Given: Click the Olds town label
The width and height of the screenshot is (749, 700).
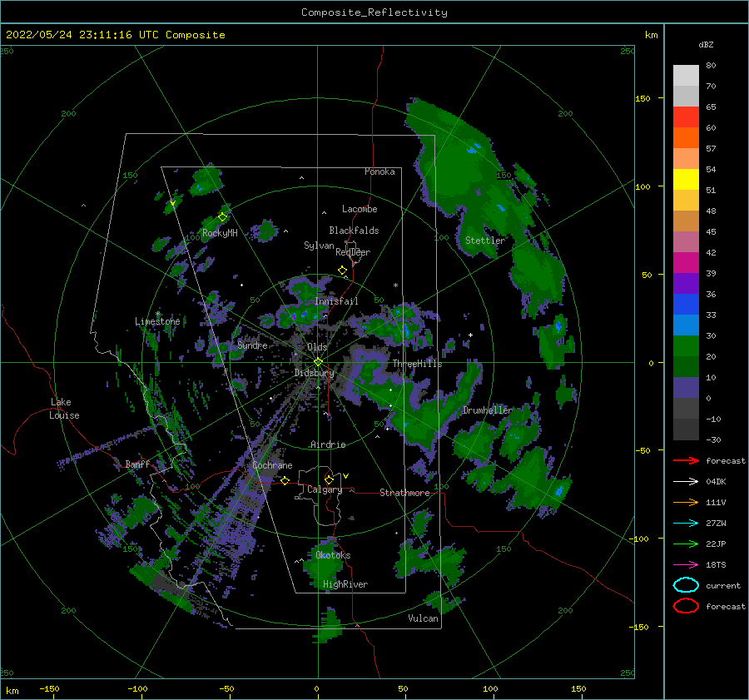Looking at the screenshot, I should [317, 347].
